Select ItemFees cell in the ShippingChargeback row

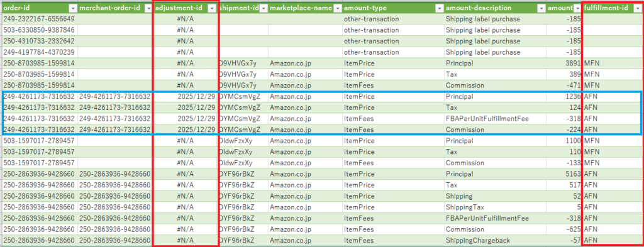pyautogui.click(x=393, y=240)
